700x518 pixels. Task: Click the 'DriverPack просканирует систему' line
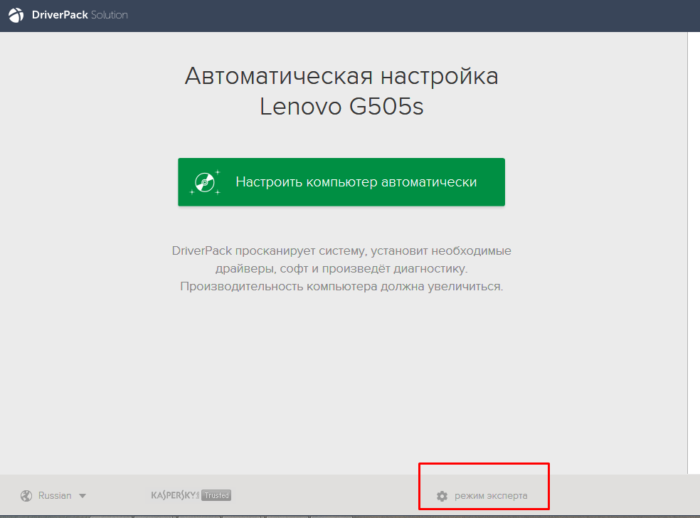coord(342,251)
